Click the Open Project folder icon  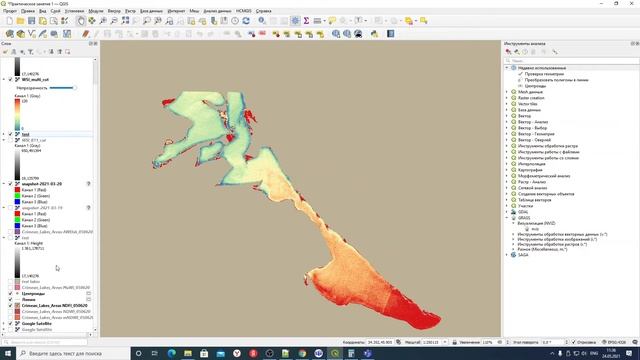pos(20,21)
